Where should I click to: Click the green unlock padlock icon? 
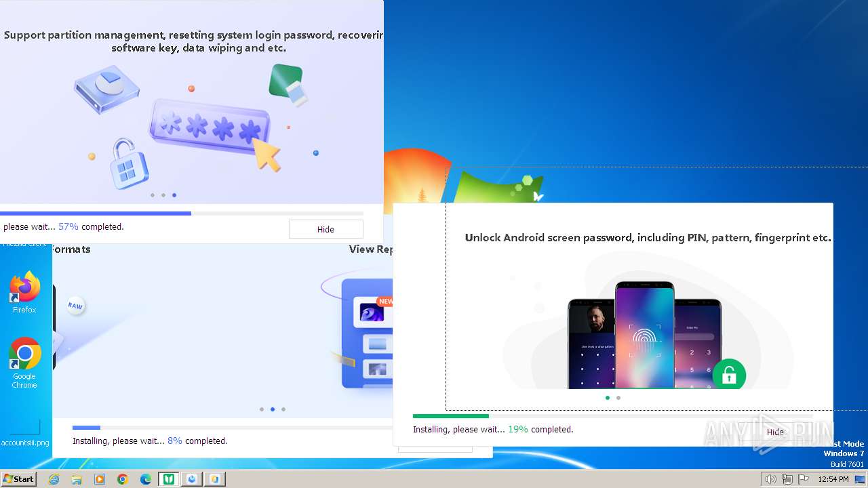tap(729, 374)
